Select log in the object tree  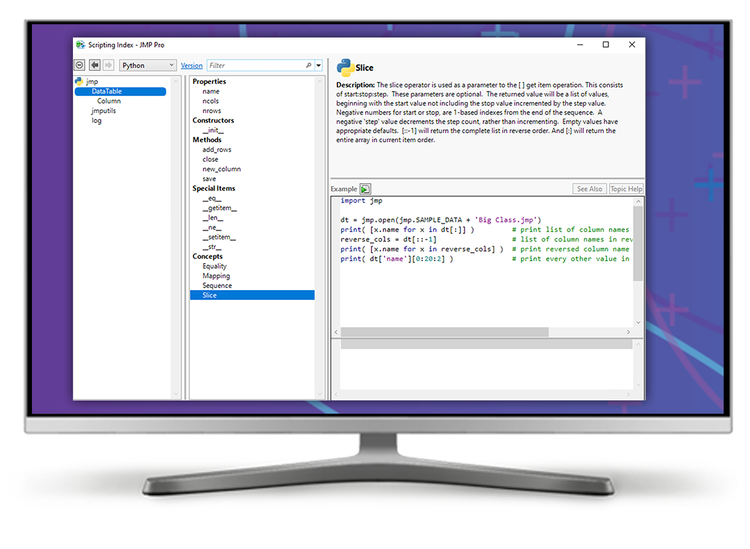[97, 121]
